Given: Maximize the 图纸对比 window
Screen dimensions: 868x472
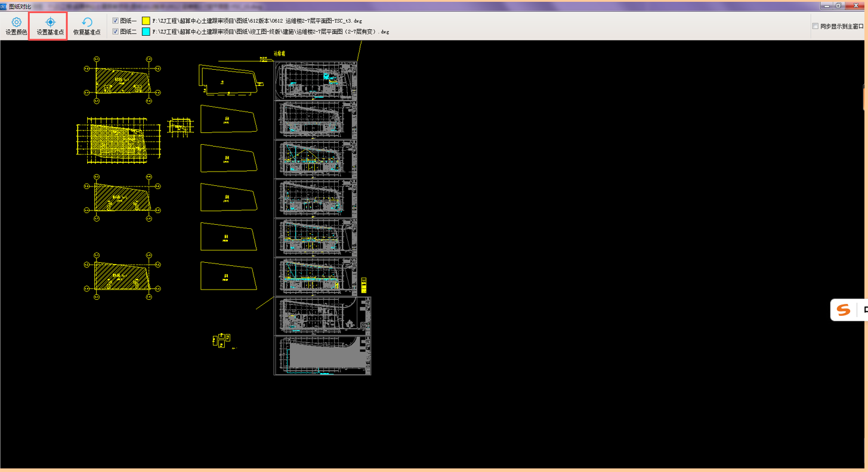Looking at the screenshot, I should [838, 6].
